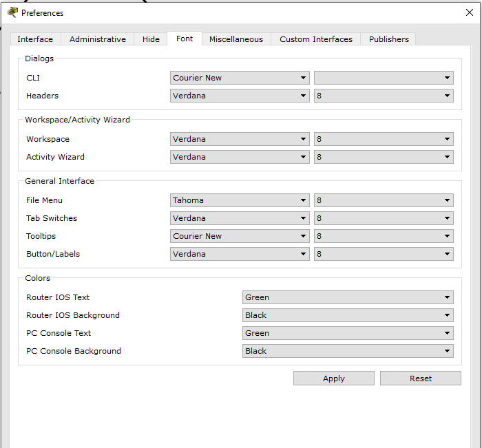Click the Packet Tracer icon in title bar
Screen dimensions: 482x448
coord(12,12)
